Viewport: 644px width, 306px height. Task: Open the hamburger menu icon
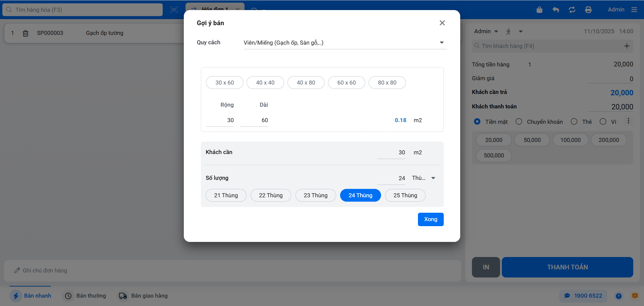point(634,10)
